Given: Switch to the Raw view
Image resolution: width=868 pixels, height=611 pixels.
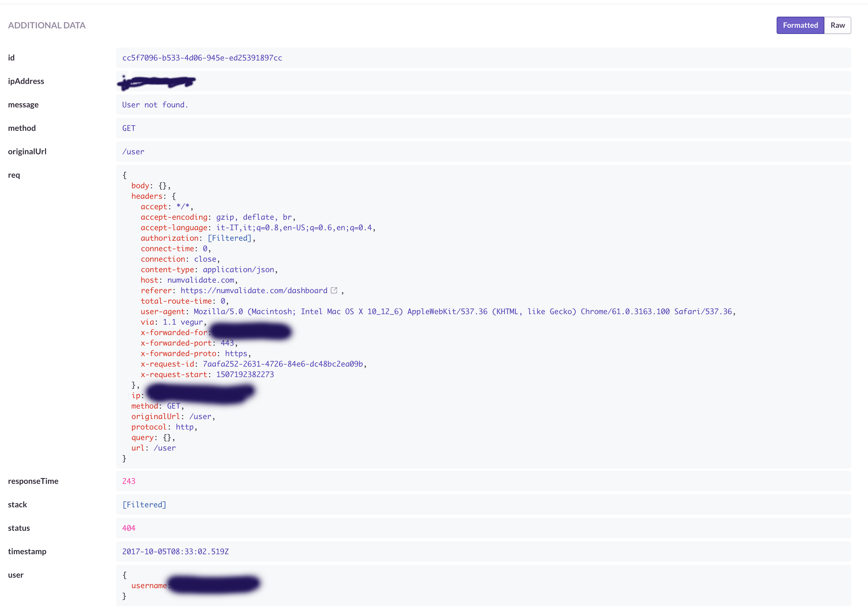Looking at the screenshot, I should pos(838,25).
